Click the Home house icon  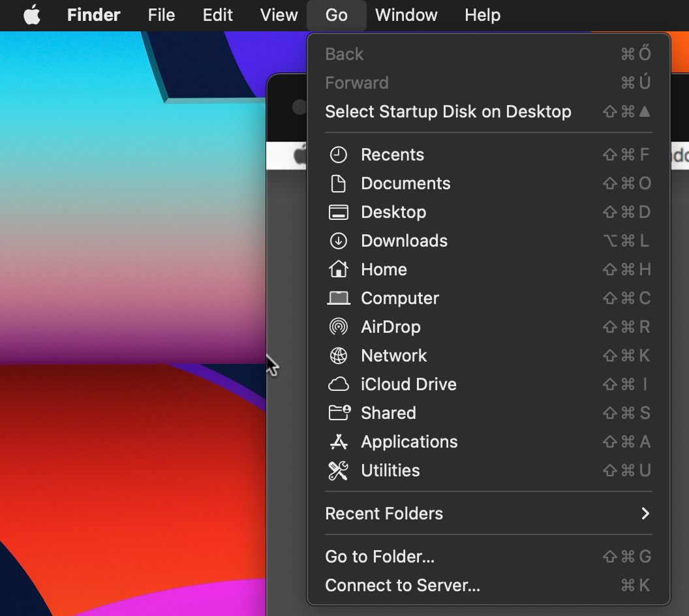(338, 269)
